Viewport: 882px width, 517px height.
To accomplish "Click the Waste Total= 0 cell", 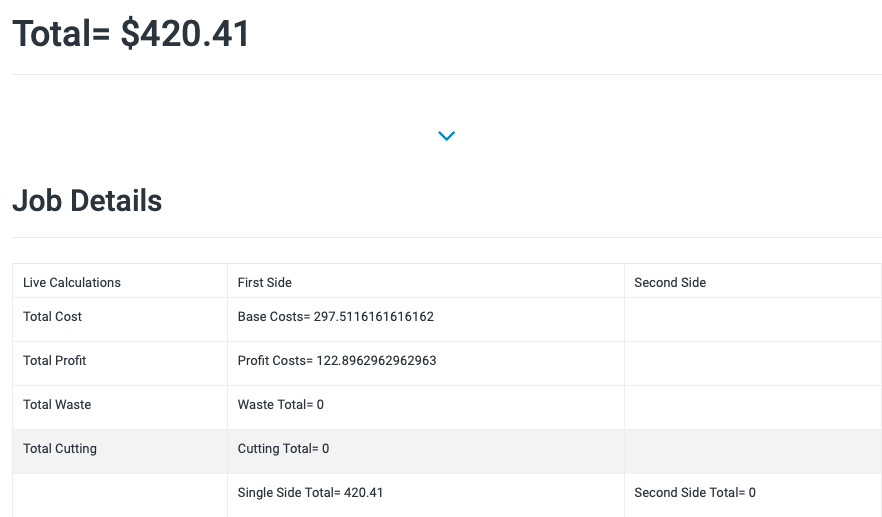I will tap(426, 407).
